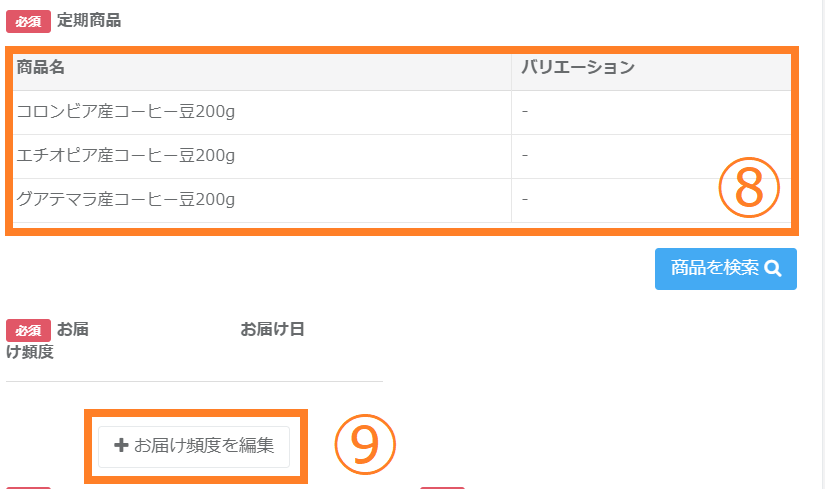Image resolution: width=825 pixels, height=489 pixels.
Task: Click the orange circled number 9 marker
Action: click(x=365, y=446)
